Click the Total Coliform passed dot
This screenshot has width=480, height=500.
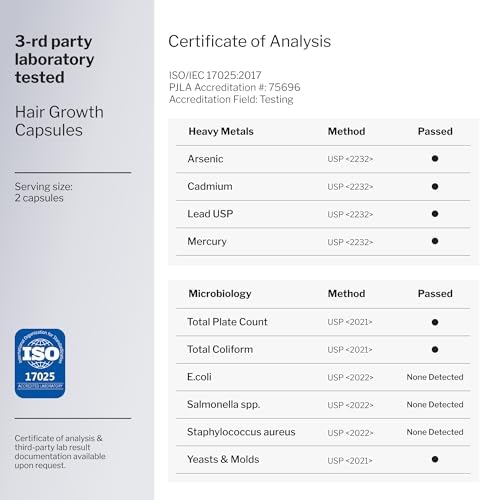coord(435,349)
